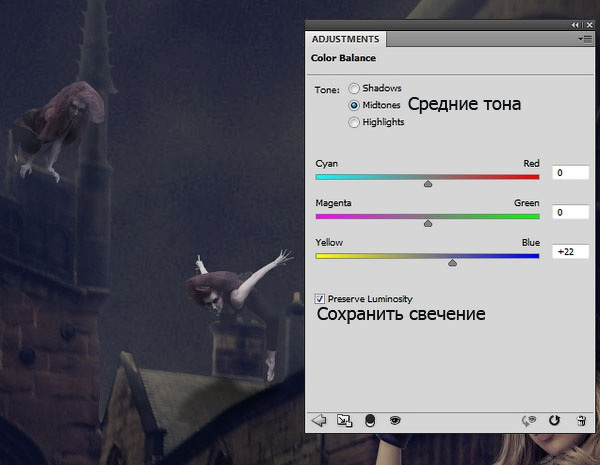600x465 pixels.
Task: Select the Midtones tone option
Action: [354, 105]
